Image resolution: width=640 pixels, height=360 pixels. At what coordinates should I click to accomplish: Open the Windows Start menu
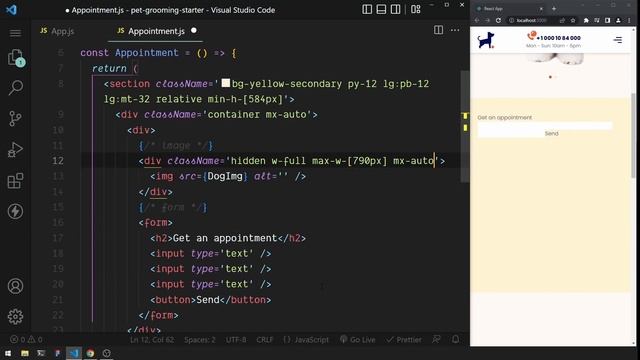pos(8,353)
